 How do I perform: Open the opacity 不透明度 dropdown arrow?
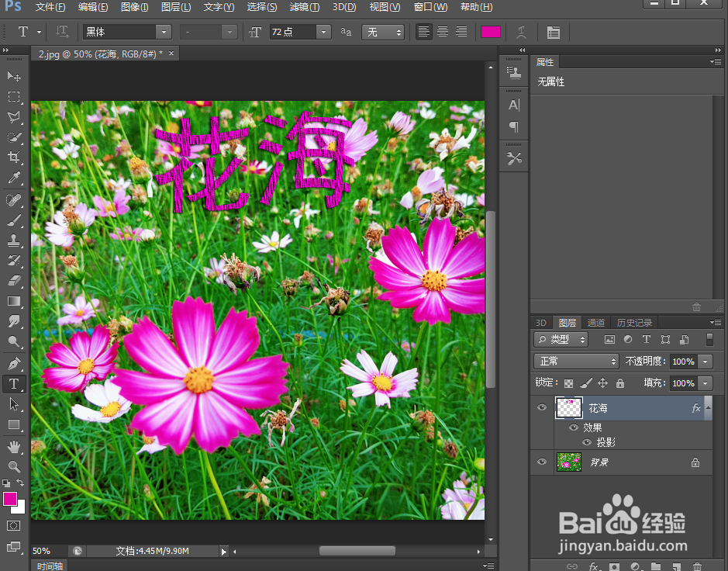[706, 362]
